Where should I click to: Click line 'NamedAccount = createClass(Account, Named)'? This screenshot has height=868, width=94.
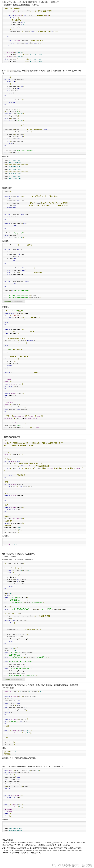[20, 418]
